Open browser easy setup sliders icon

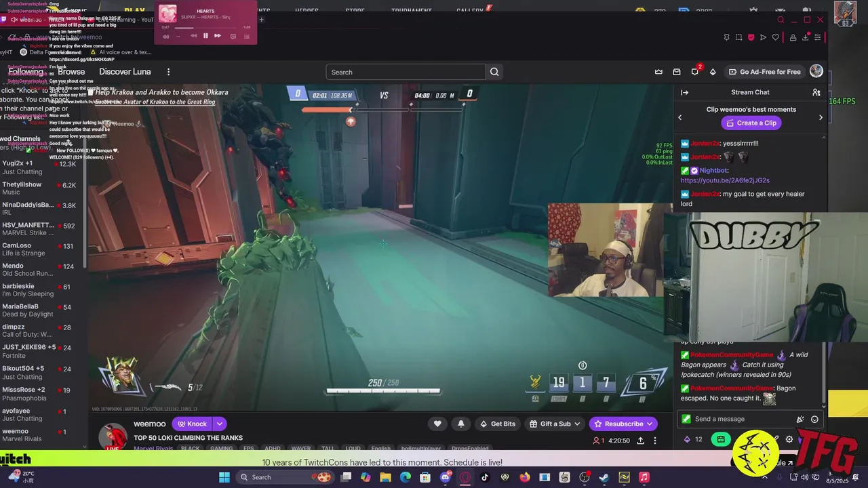(818, 37)
